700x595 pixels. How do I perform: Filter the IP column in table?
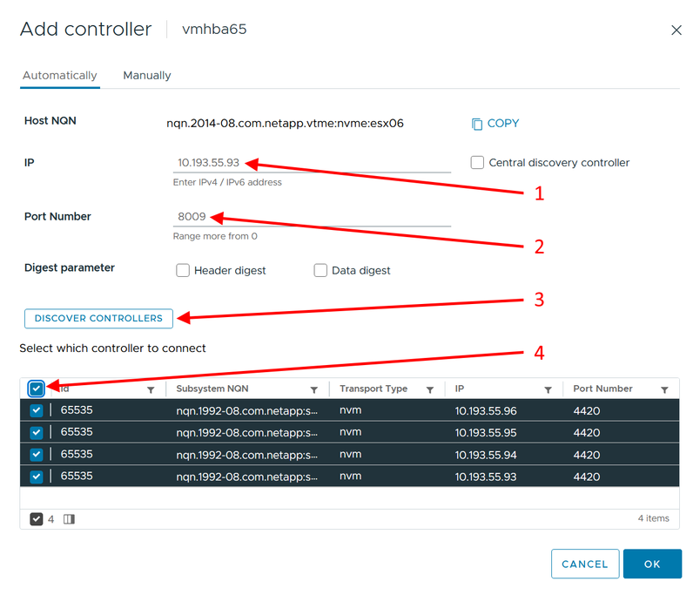[x=548, y=390]
